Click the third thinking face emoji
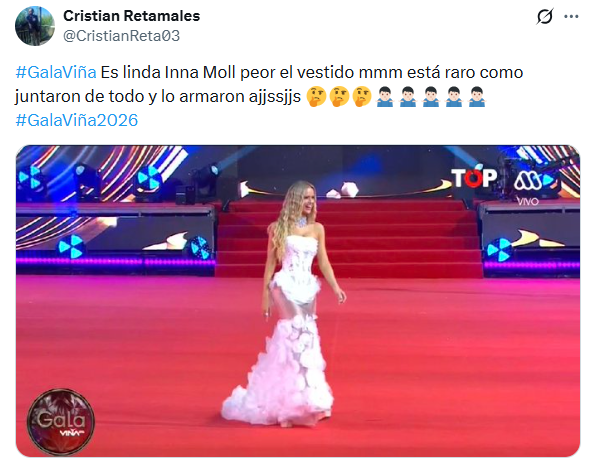This screenshot has height=472, width=596. pos(362,97)
